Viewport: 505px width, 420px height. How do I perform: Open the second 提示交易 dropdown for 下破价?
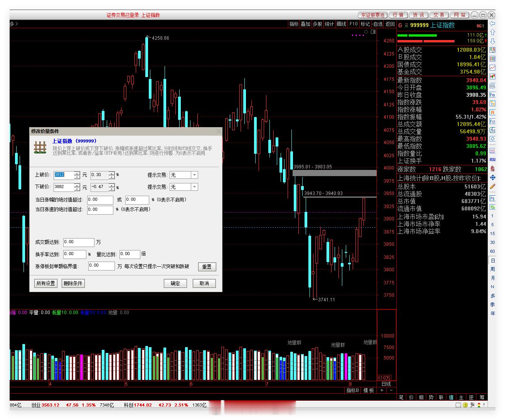(x=194, y=187)
